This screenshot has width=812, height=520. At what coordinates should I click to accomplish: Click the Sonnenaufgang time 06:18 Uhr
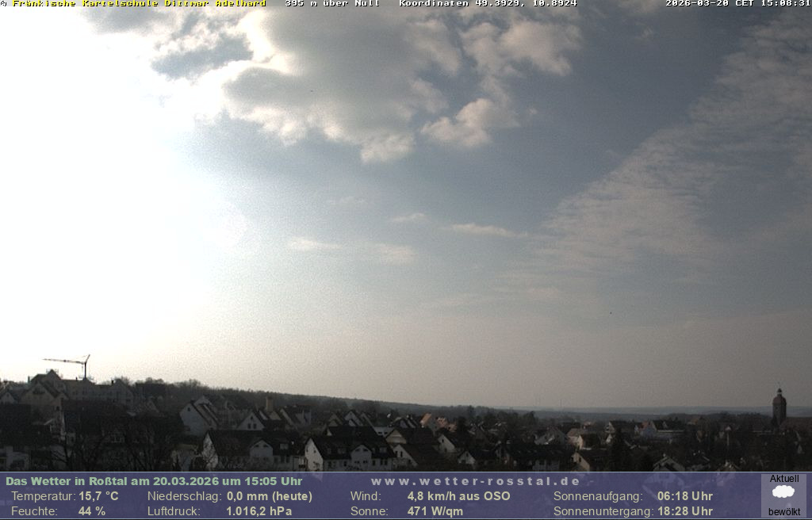pyautogui.click(x=684, y=496)
